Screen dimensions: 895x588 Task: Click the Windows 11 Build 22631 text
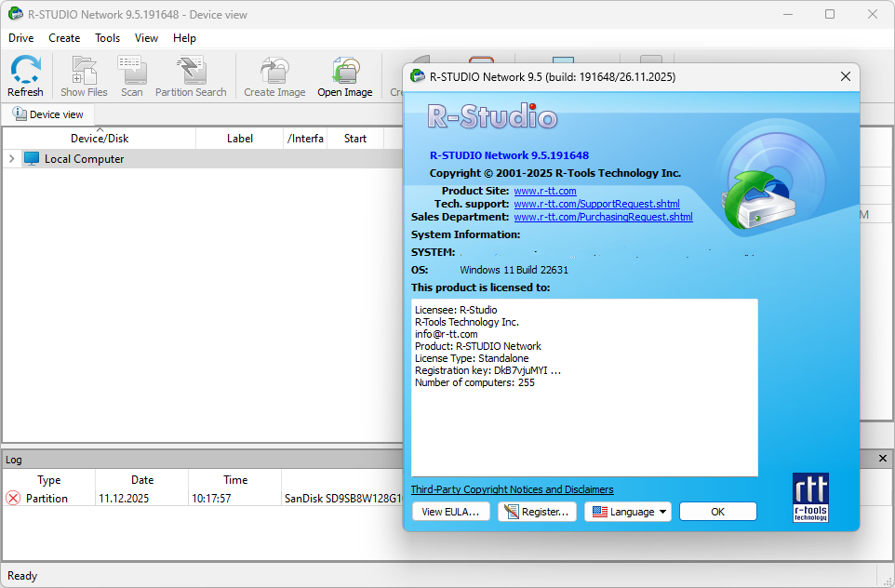[x=514, y=270]
